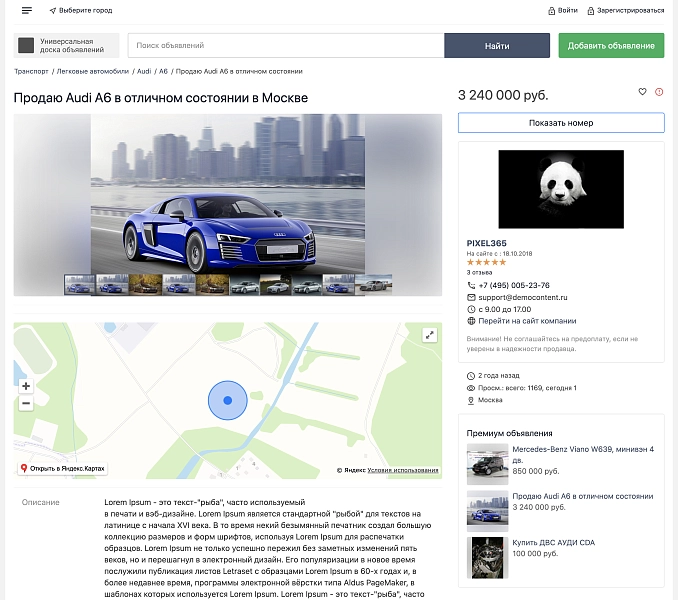
Task: Report listing using red alert icon
Action: (x=659, y=92)
